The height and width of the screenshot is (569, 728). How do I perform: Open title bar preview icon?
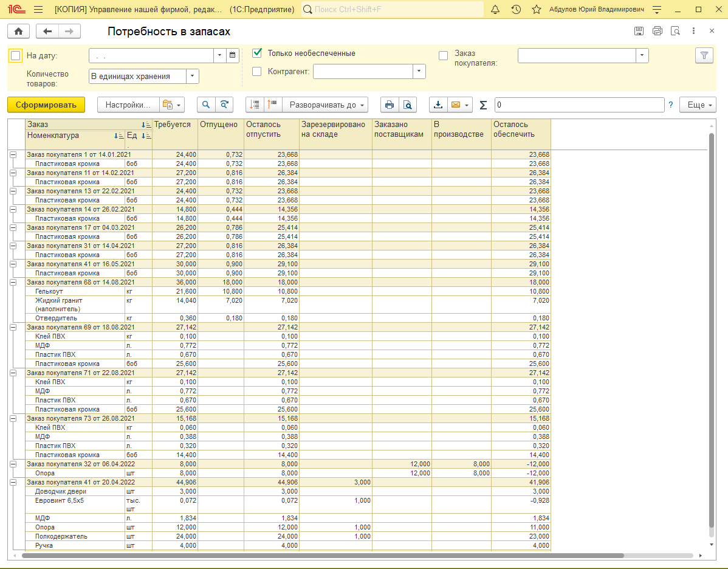[675, 31]
